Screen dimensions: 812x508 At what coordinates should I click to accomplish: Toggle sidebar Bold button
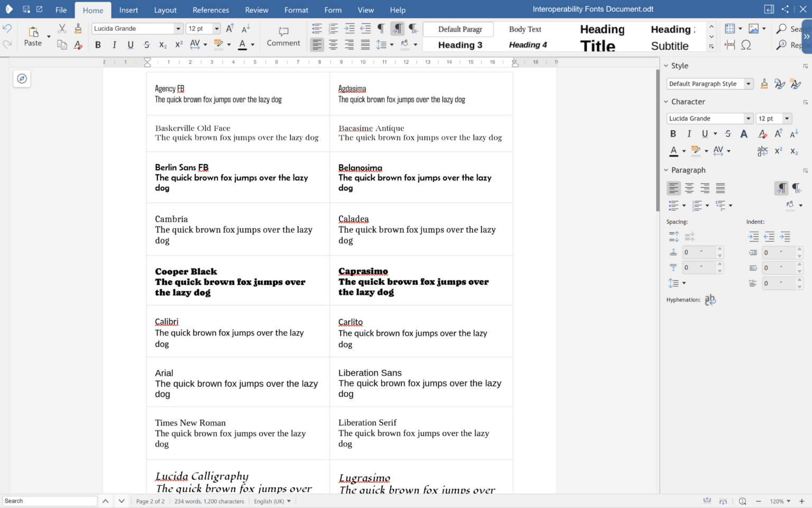(673, 134)
